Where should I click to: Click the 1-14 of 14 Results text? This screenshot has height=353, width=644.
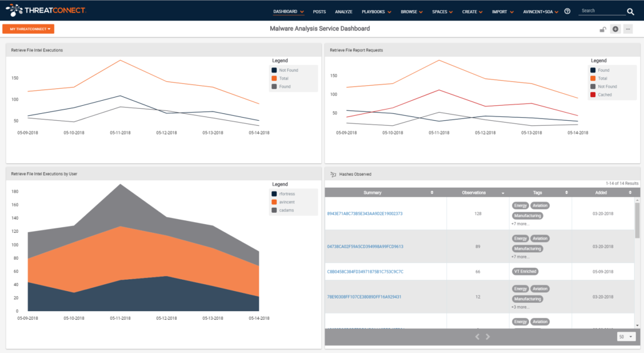pos(622,183)
